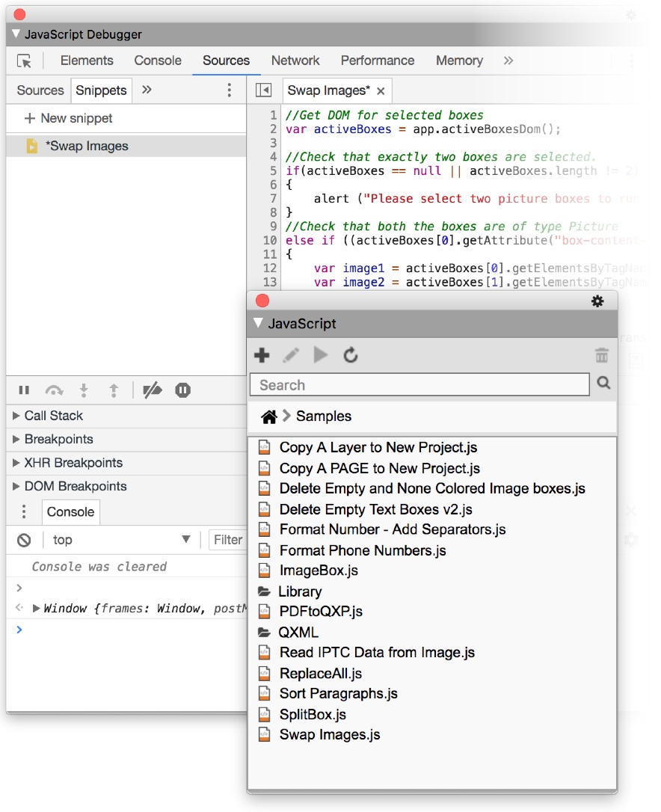The width and height of the screenshot is (661, 812).
Task: Refresh the script list
Action: (350, 355)
